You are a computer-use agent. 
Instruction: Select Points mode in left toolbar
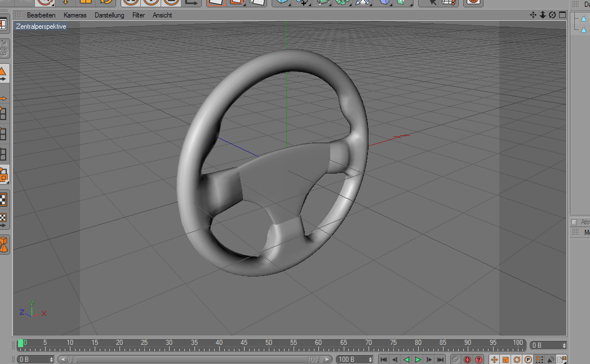click(x=3, y=113)
